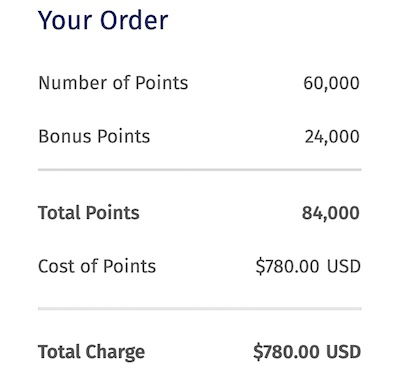The height and width of the screenshot is (370, 400).
Task: Click the divider line above Total Charge
Action: click(x=200, y=309)
